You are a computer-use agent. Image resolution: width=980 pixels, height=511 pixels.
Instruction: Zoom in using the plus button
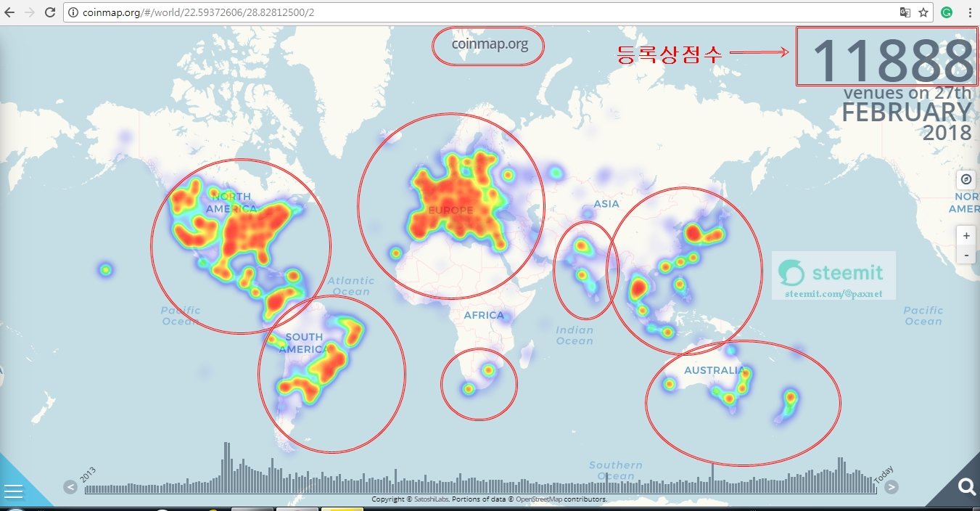[x=965, y=235]
